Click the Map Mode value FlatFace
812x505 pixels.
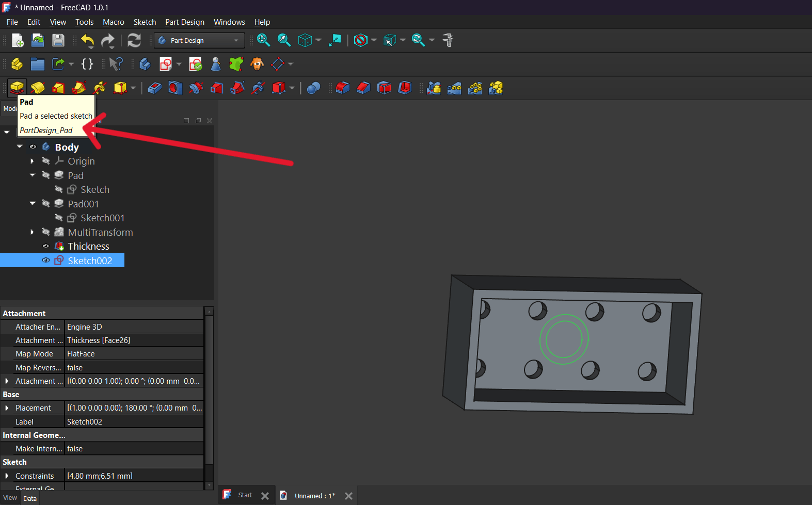(x=134, y=354)
